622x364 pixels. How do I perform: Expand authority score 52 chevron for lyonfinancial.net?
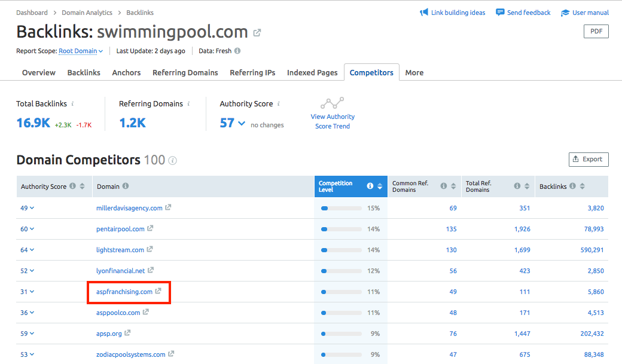tap(32, 270)
